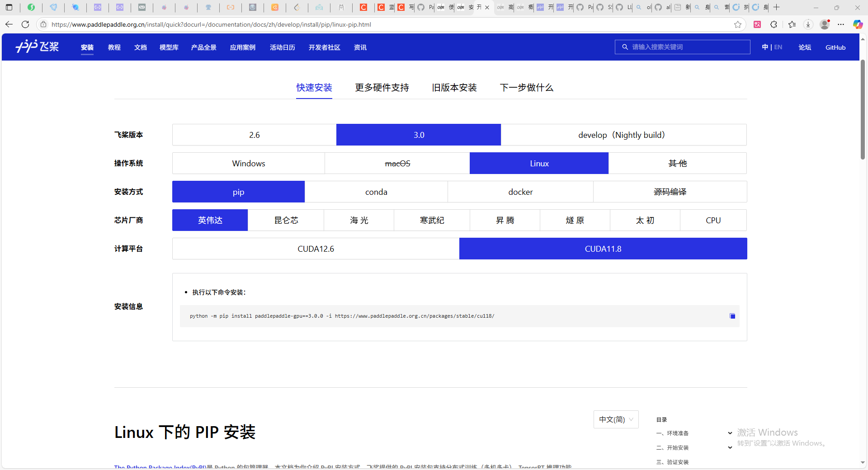Bookmark page with star icon
Image resolution: width=868 pixels, height=470 pixels.
pos(738,24)
